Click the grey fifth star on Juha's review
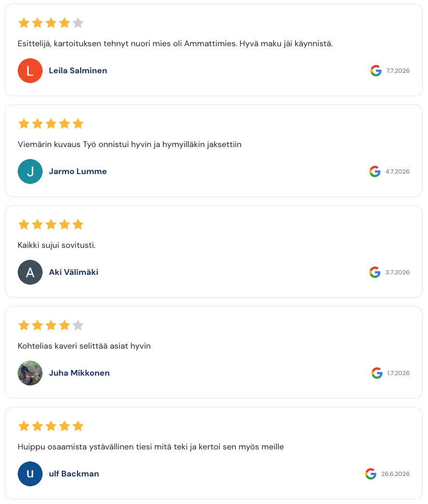Screen dimensions: 428x504 click(x=78, y=326)
